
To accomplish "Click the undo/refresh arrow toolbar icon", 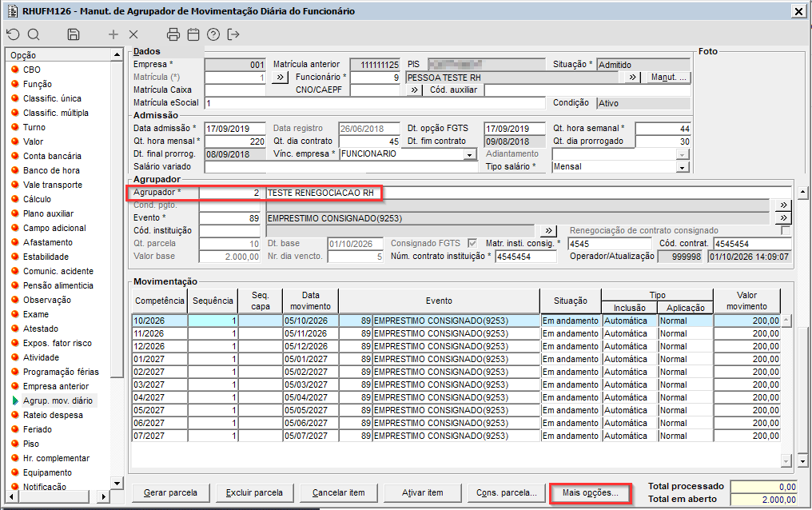I will (x=13, y=34).
